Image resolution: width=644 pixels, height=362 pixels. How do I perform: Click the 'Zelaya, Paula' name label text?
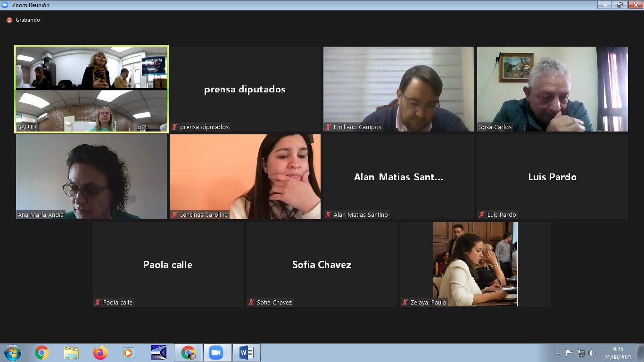pyautogui.click(x=428, y=303)
